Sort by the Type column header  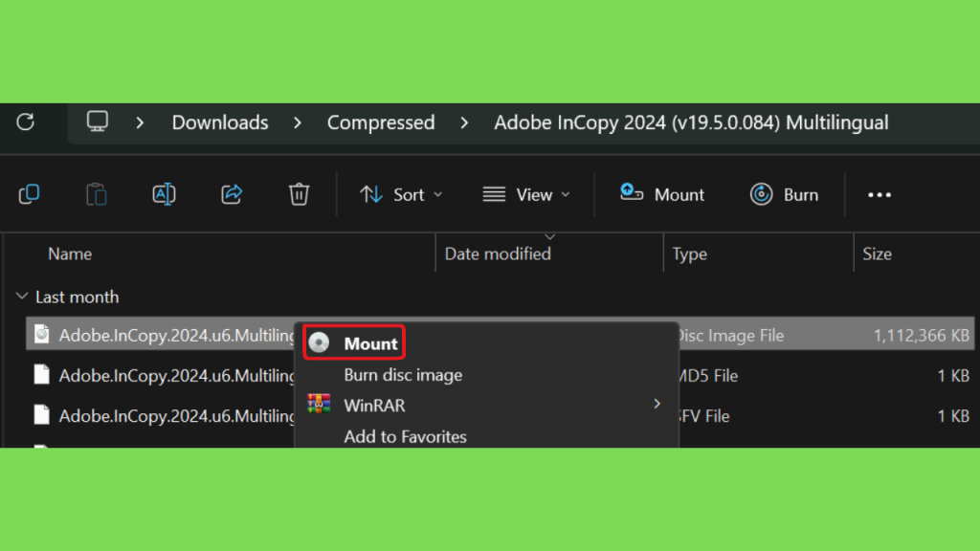[689, 253]
